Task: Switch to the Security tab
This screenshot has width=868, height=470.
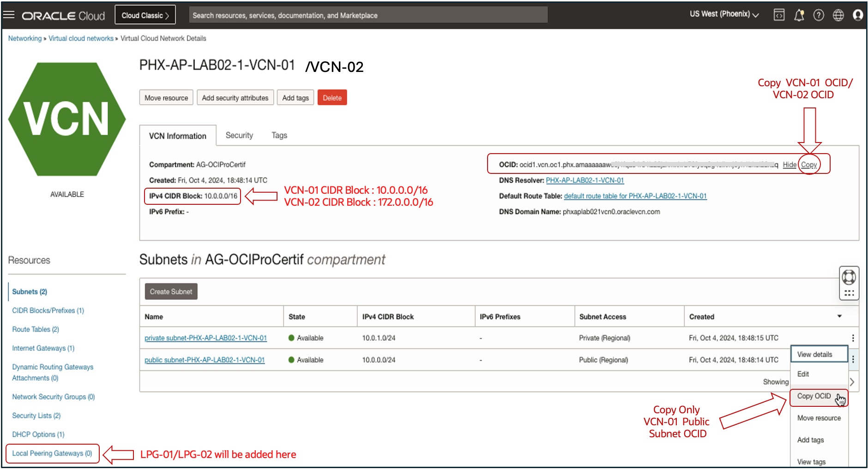Action: point(239,135)
